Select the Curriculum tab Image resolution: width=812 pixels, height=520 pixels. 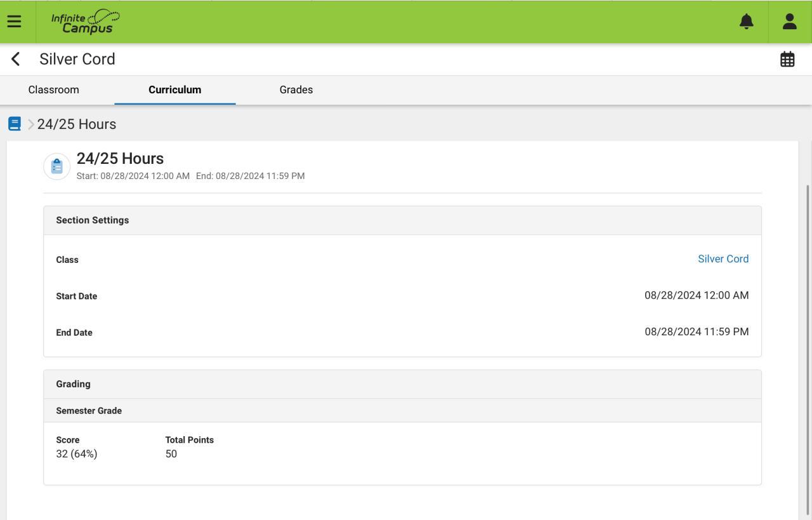175,90
